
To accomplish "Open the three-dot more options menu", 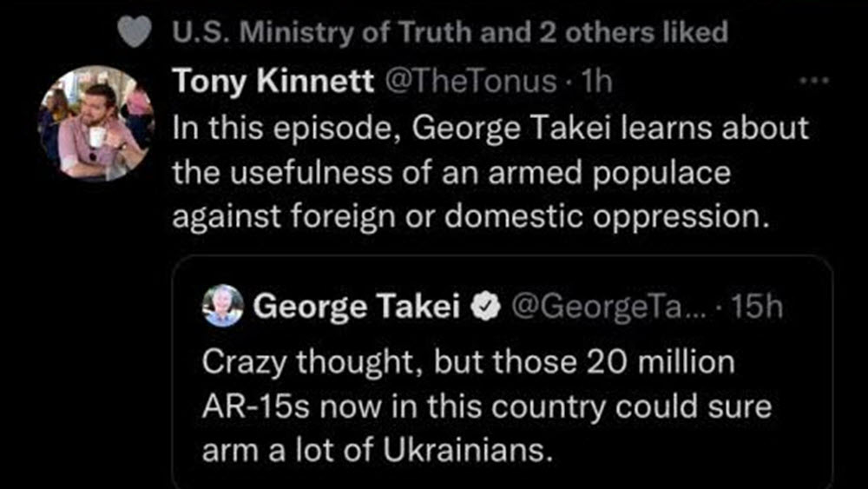I will pos(813,81).
